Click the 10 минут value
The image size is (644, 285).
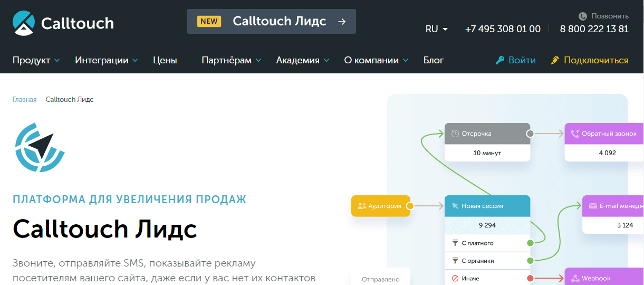pos(487,153)
